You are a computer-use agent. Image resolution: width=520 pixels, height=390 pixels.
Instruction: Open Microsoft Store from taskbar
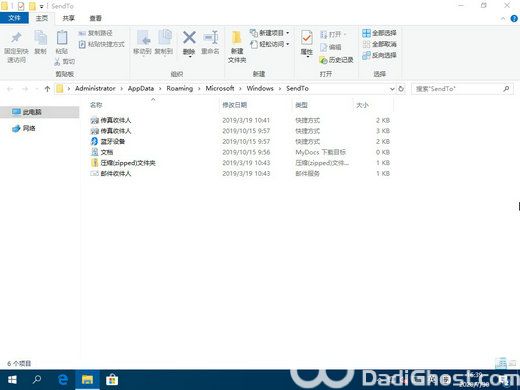pyautogui.click(x=112, y=380)
